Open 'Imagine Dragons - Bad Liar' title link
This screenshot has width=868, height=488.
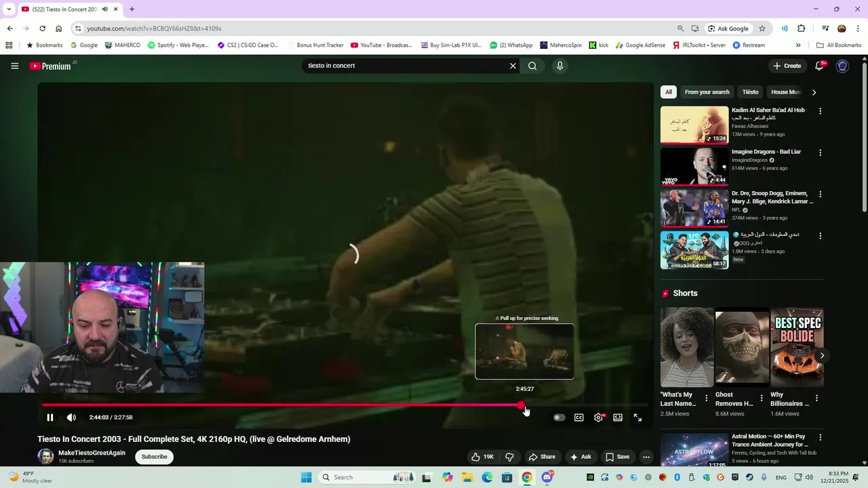click(766, 152)
